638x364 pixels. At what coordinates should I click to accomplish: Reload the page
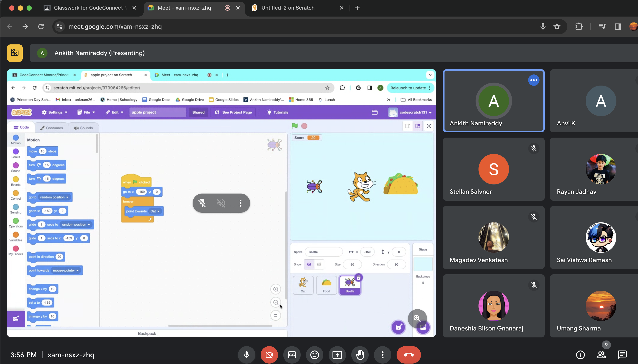(41, 27)
